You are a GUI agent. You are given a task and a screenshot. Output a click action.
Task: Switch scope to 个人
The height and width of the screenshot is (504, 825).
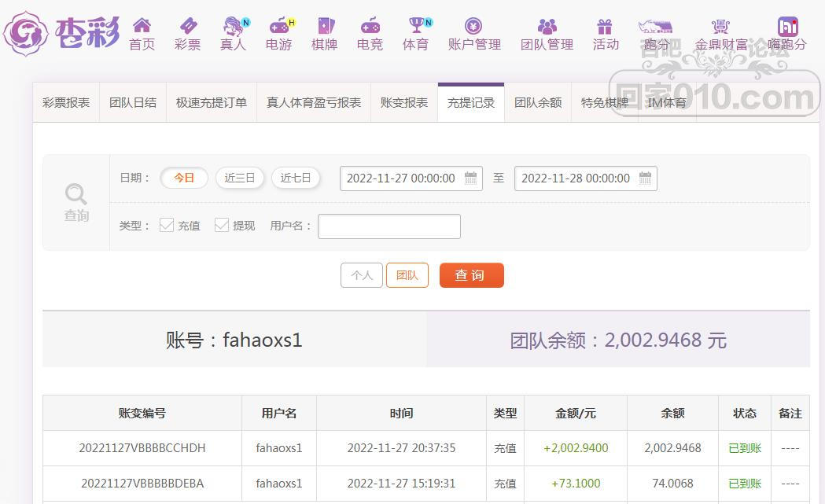[362, 275]
